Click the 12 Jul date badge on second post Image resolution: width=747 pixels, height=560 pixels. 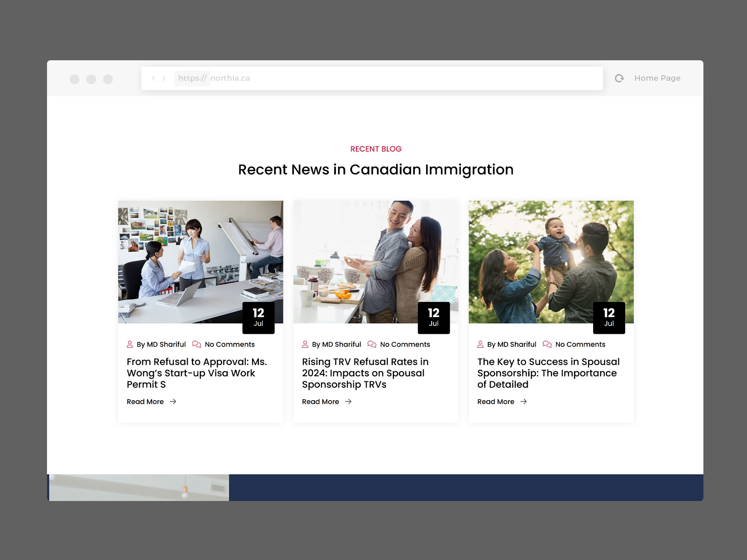pyautogui.click(x=433, y=318)
